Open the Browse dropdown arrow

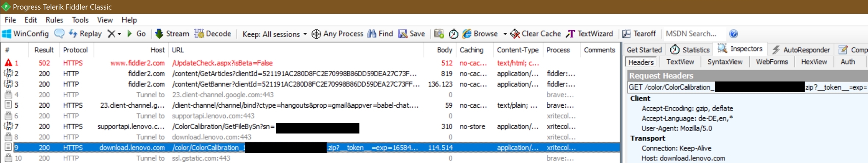(505, 34)
